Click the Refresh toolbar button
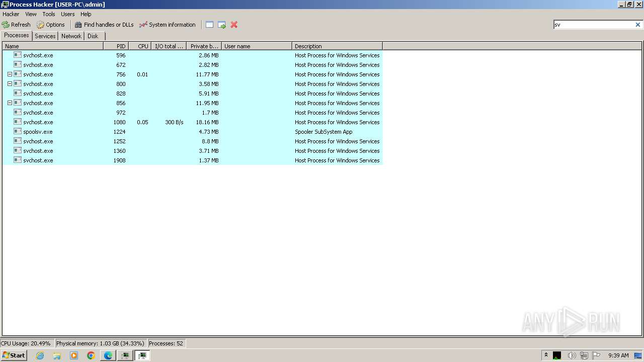 [x=16, y=25]
